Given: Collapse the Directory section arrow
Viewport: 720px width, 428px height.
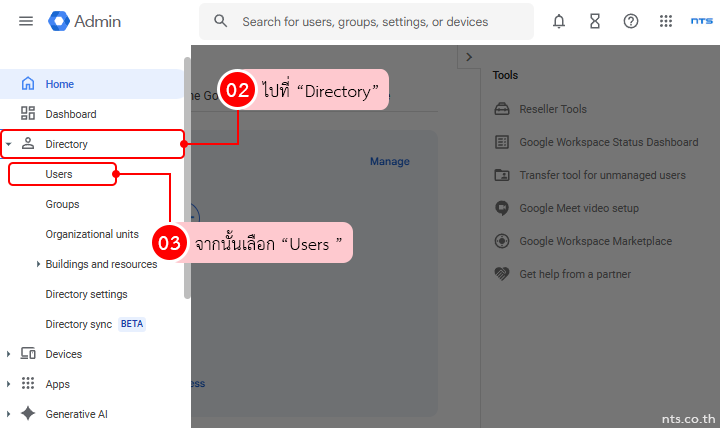Looking at the screenshot, I should 9,145.
